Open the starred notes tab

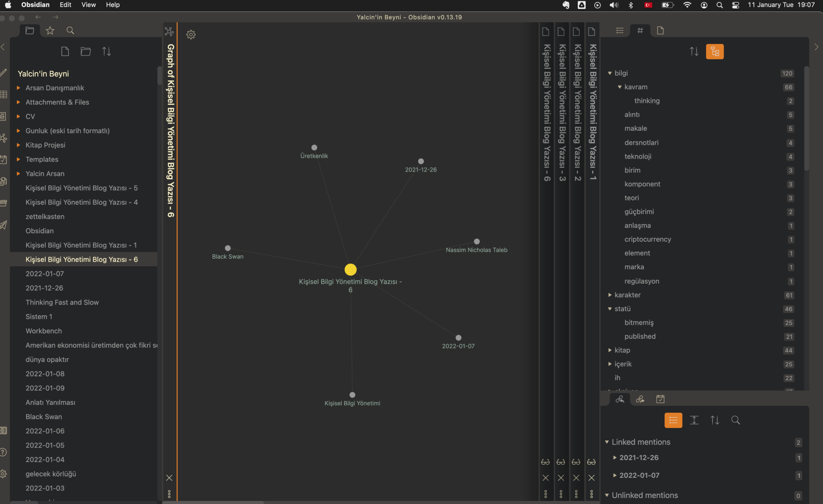[50, 30]
